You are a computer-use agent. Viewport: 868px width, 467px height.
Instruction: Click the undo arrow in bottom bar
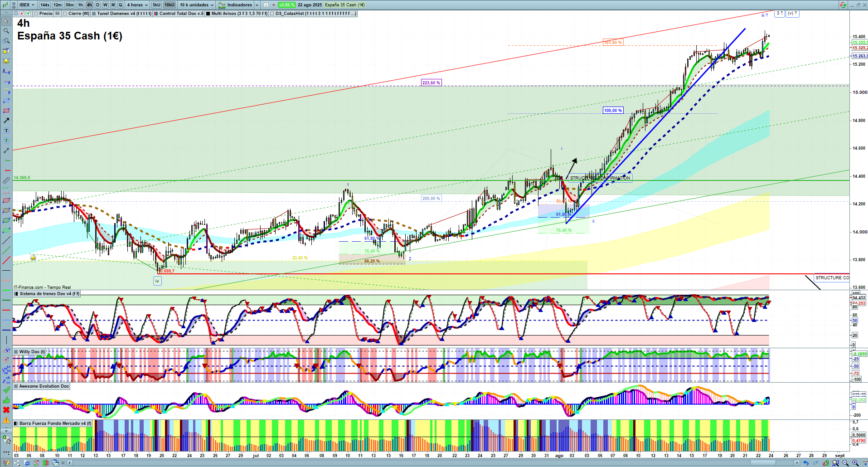pos(805,463)
